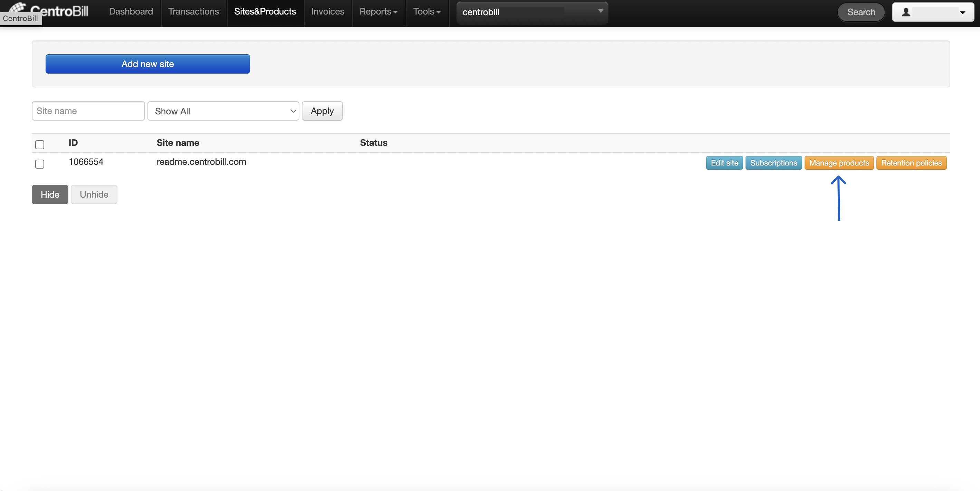
Task: Open the user account menu
Action: [x=933, y=12]
